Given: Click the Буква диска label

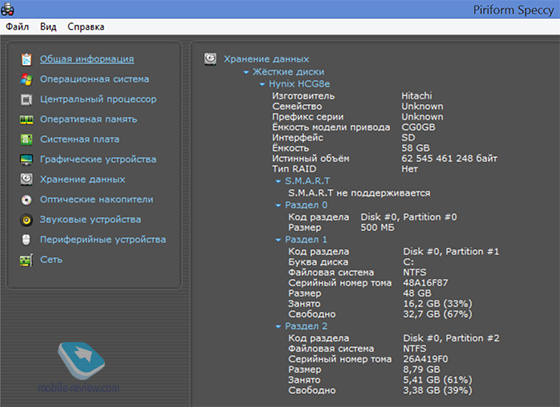Looking at the screenshot, I should [x=318, y=262].
